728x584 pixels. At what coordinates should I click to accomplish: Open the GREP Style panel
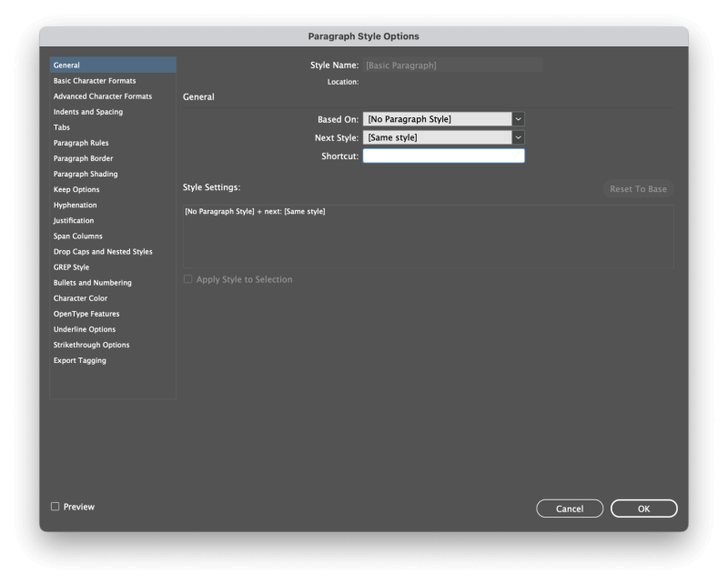click(71, 267)
